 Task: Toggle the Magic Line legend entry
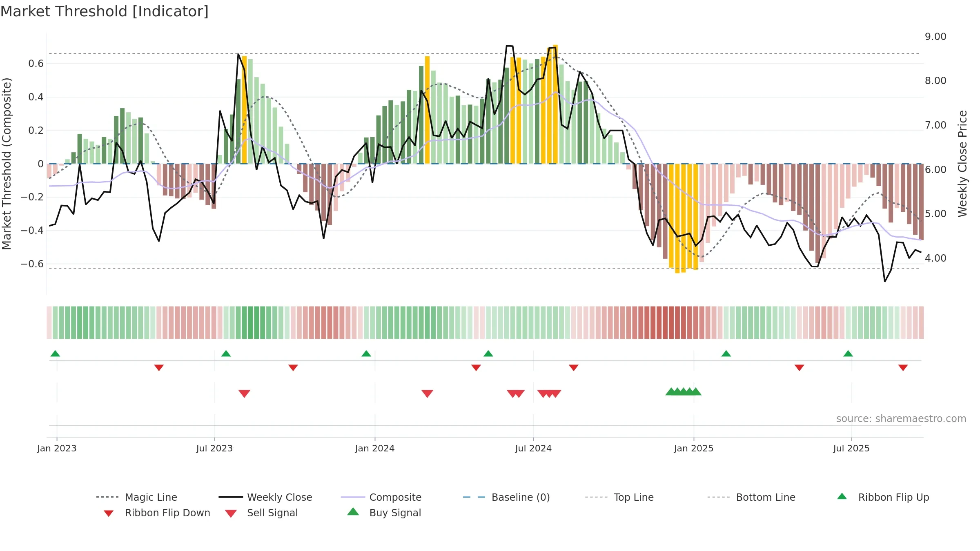pyautogui.click(x=137, y=497)
